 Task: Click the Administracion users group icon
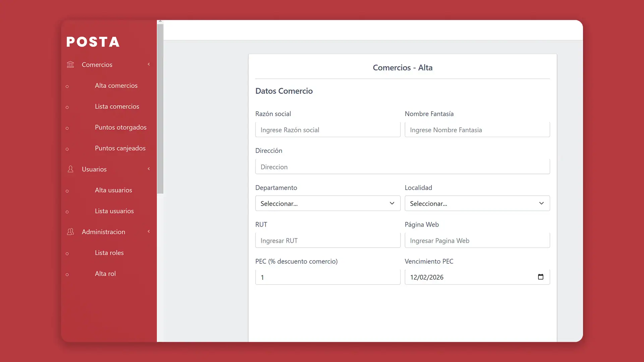(x=70, y=232)
